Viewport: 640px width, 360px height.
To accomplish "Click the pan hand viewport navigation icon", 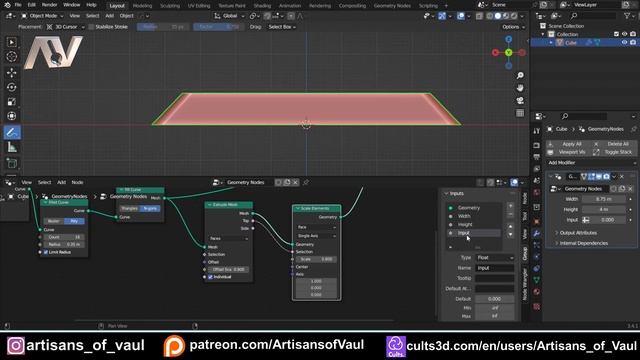I will pyautogui.click(x=520, y=88).
